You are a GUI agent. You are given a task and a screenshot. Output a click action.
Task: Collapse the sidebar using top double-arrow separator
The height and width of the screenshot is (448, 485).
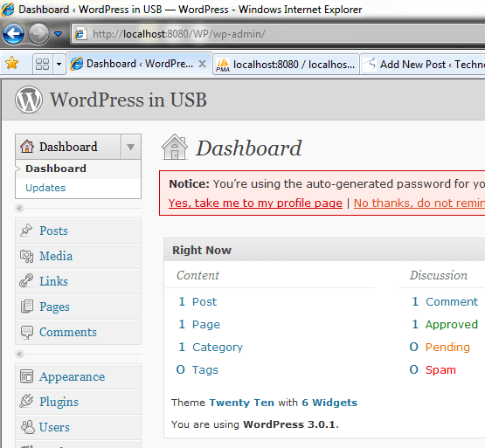tap(19, 208)
